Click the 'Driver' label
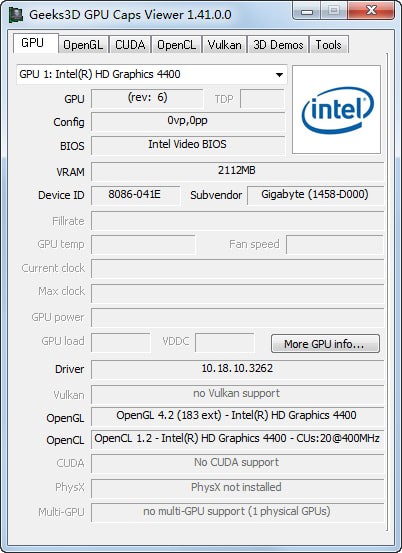 tap(69, 369)
